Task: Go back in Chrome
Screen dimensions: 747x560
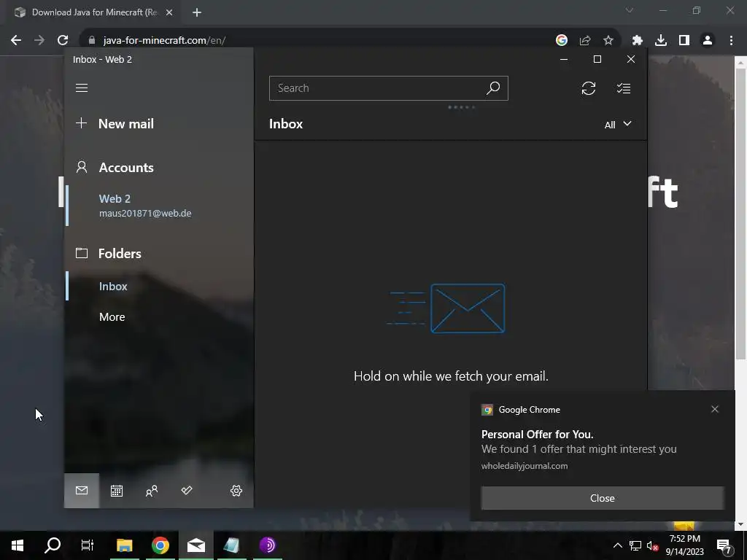Action: [16, 41]
